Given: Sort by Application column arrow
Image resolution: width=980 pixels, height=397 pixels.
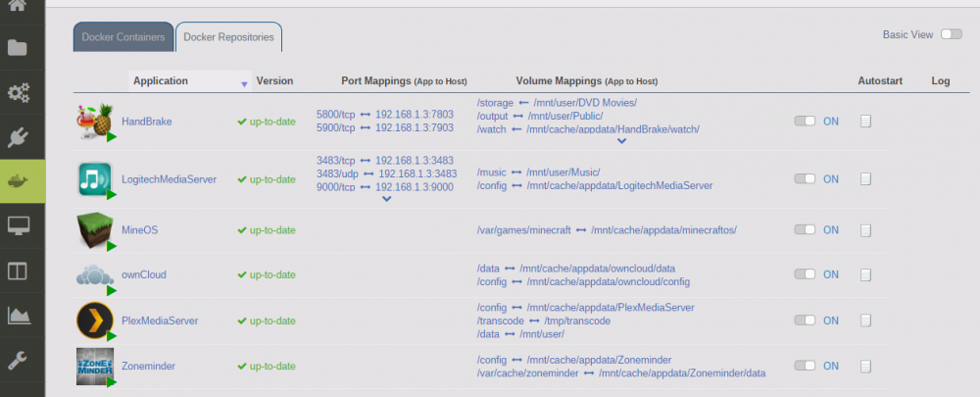Looking at the screenshot, I should [244, 83].
